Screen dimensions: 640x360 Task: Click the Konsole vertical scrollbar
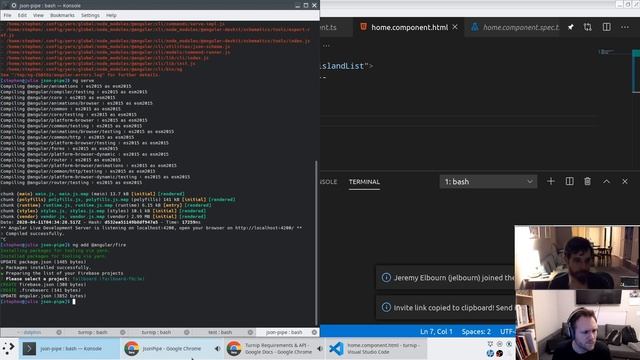click(x=317, y=243)
